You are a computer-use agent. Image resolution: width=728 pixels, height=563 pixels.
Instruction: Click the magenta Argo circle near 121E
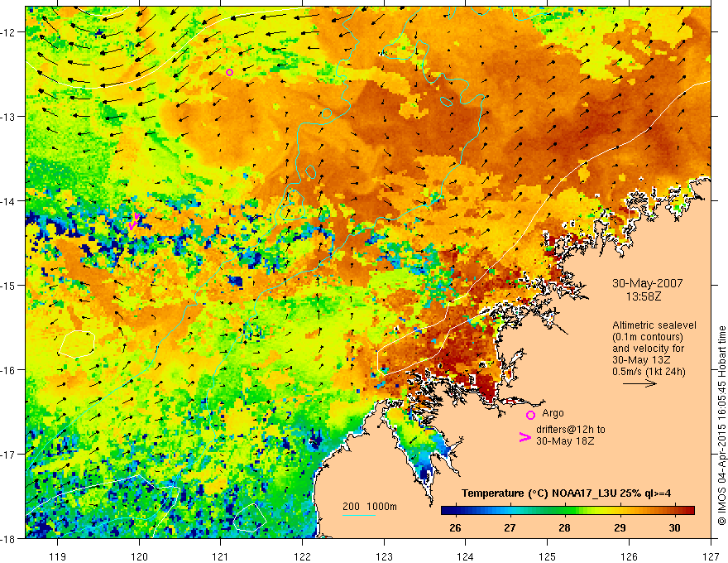click(229, 72)
